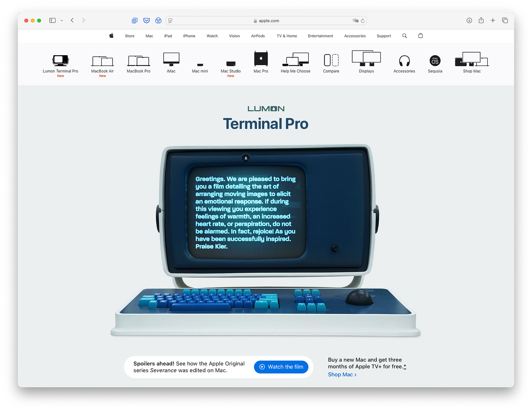Open the Store menu item

[130, 36]
